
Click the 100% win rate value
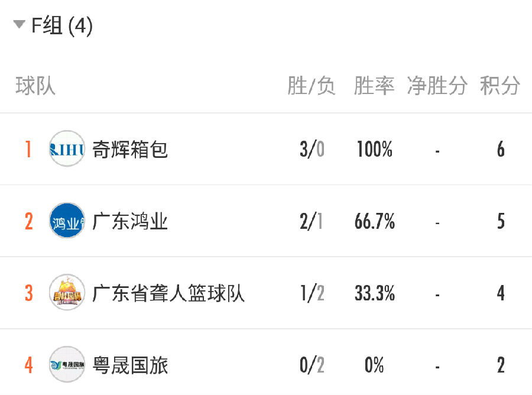pos(375,150)
